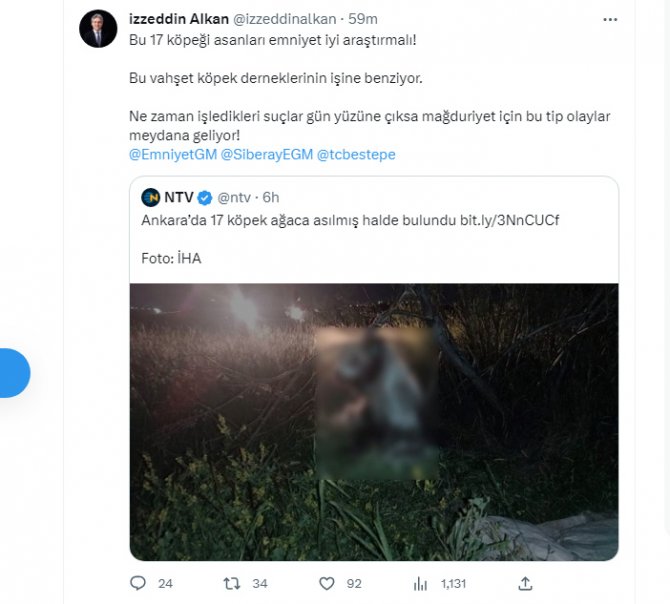Image resolution: width=670 pixels, height=604 pixels.
Task: Open the @EmniyetGM mention link
Action: (172, 154)
